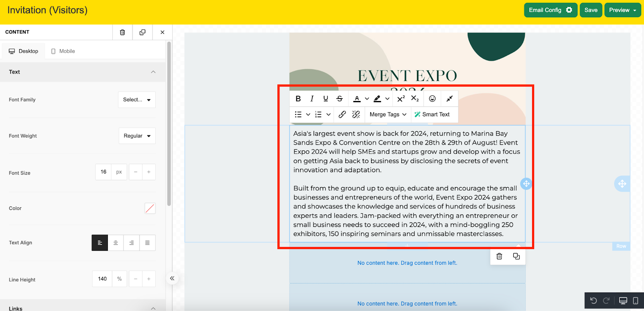Click the row move handle at canvas edge
This screenshot has width=644, height=311.
[622, 184]
